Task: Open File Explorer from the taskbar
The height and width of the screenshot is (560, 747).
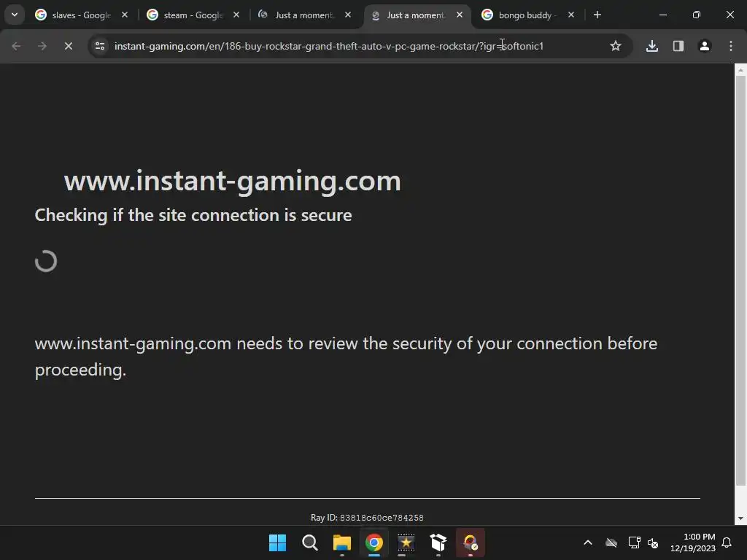Action: point(342,542)
